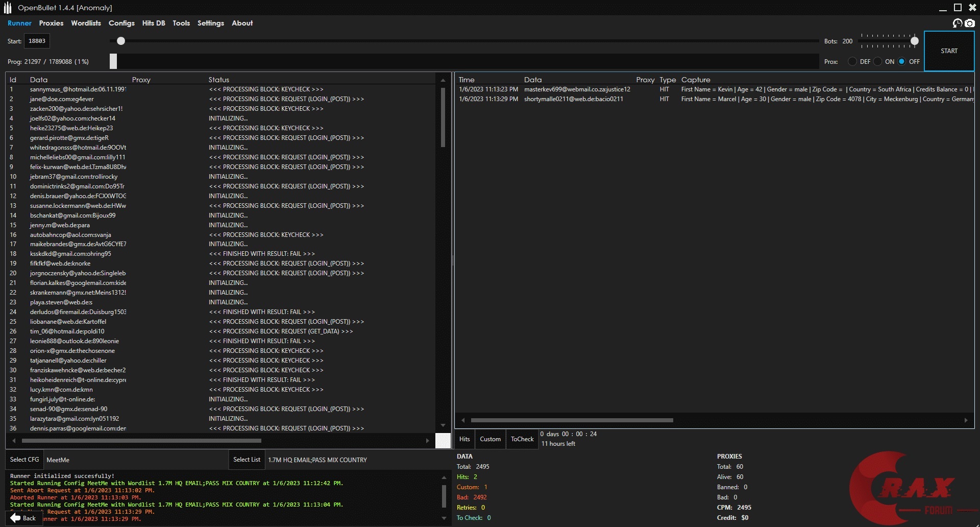This screenshot has height=527, width=980.
Task: Open the About menu
Action: [x=242, y=23]
